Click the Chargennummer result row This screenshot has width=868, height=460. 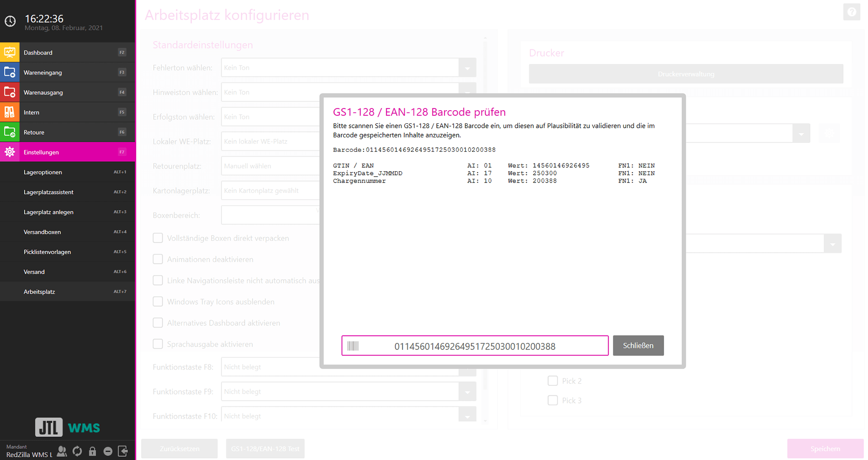coord(494,181)
